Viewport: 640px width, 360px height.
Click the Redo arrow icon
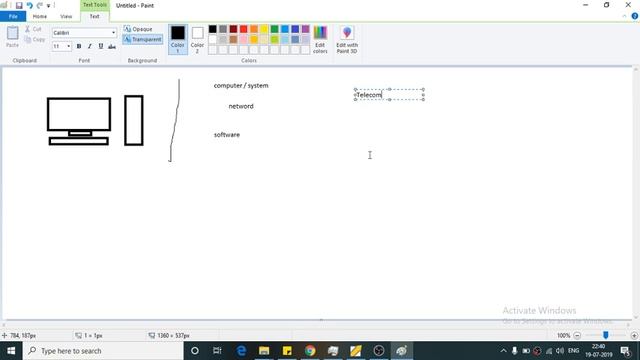click(40, 6)
